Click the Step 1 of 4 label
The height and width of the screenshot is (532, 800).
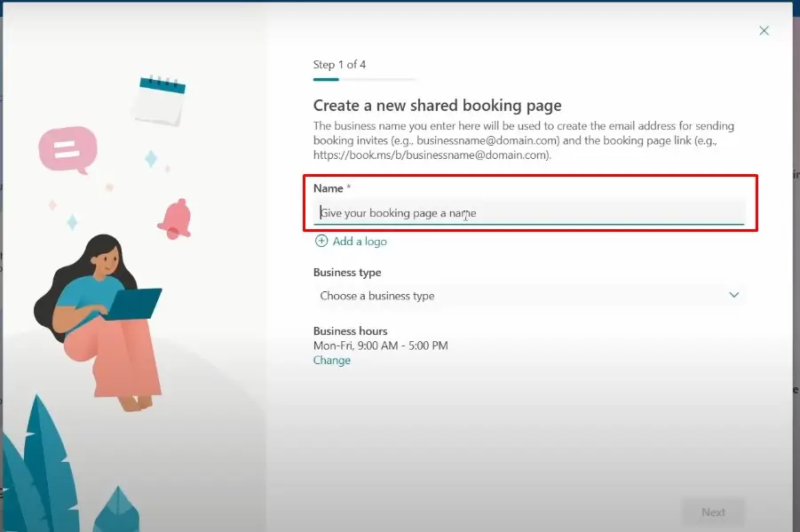[339, 65]
